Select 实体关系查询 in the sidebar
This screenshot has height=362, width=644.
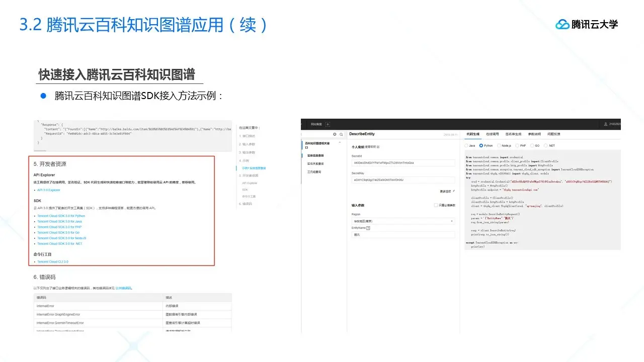point(316,164)
